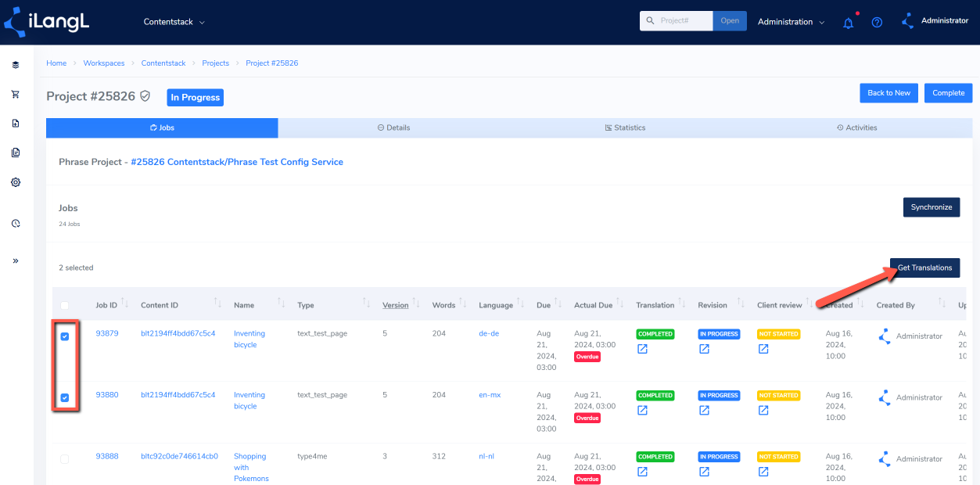Open the Administration dropdown menu
980x485 pixels.
(792, 22)
